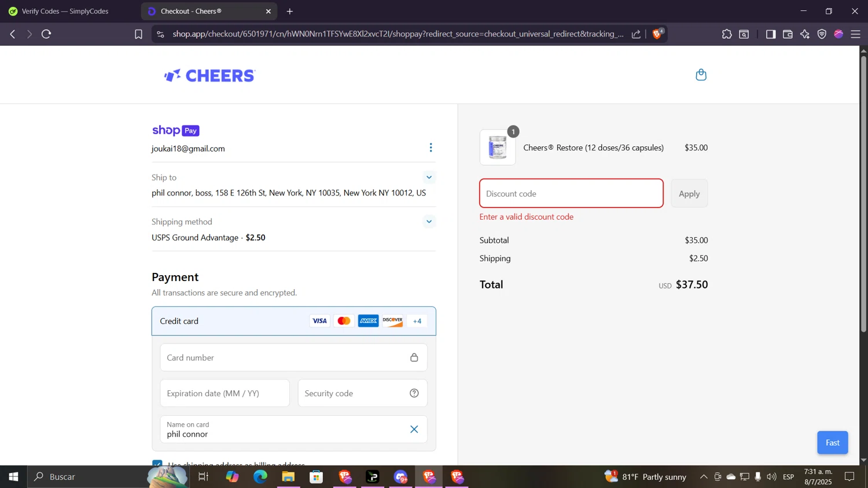This screenshot has height=488, width=868.
Task: Open volume control in system tray
Action: 771,476
